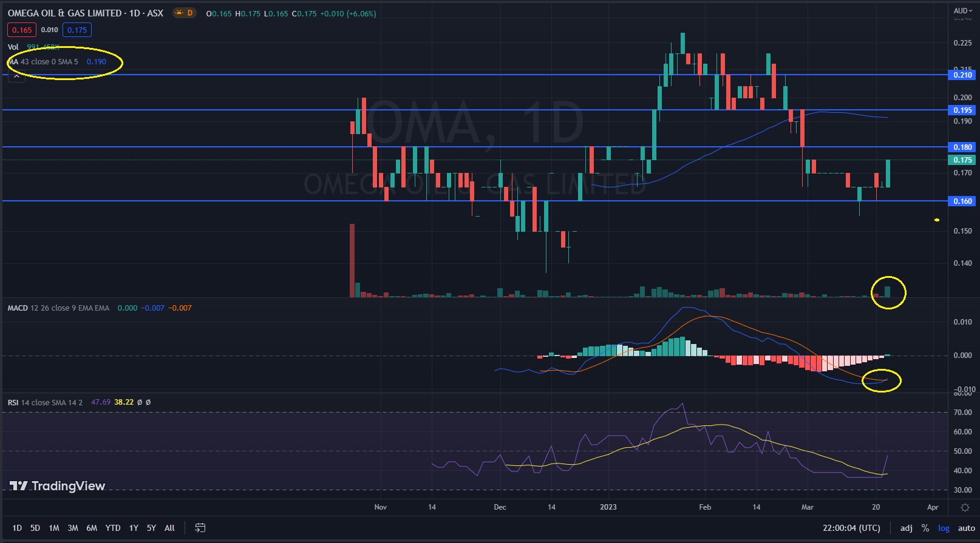Viewport: 980px width, 543px height.
Task: Click the 0.195 horizontal line price label
Action: (962, 110)
